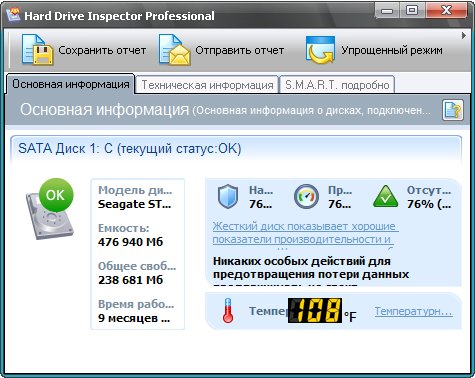Viewport: 475px width, 378px height.
Task: Open the help icon in the header
Action: point(453,110)
